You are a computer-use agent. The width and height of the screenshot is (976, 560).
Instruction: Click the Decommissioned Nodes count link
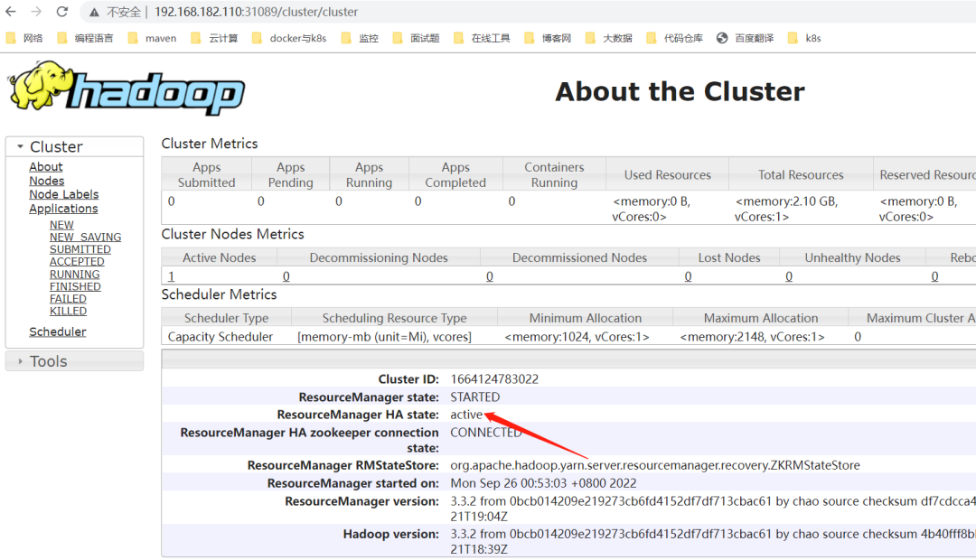(x=490, y=276)
